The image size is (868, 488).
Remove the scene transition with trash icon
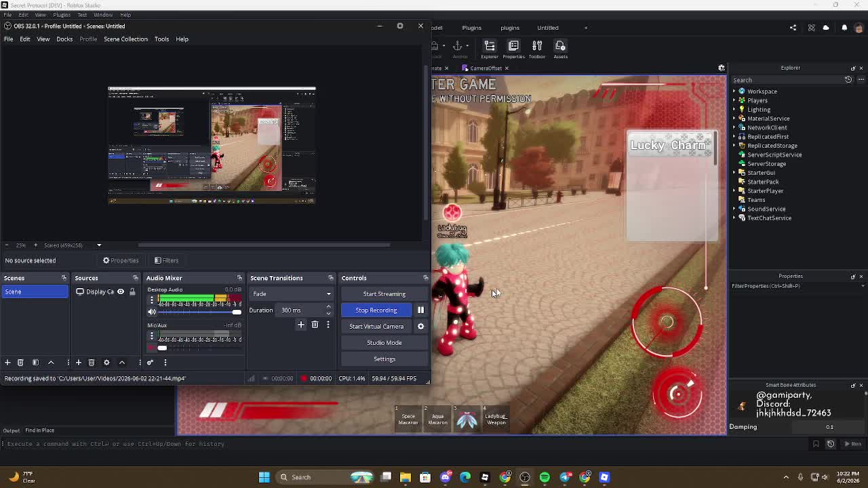[x=315, y=325]
